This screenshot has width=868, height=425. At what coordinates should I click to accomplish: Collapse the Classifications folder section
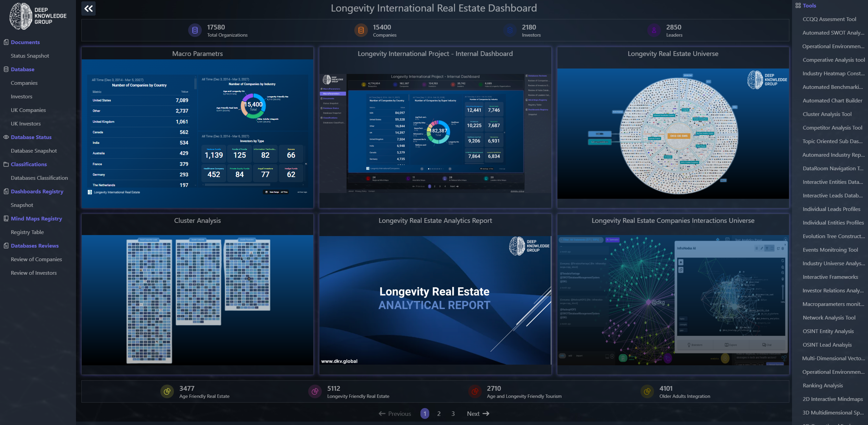pyautogui.click(x=28, y=164)
